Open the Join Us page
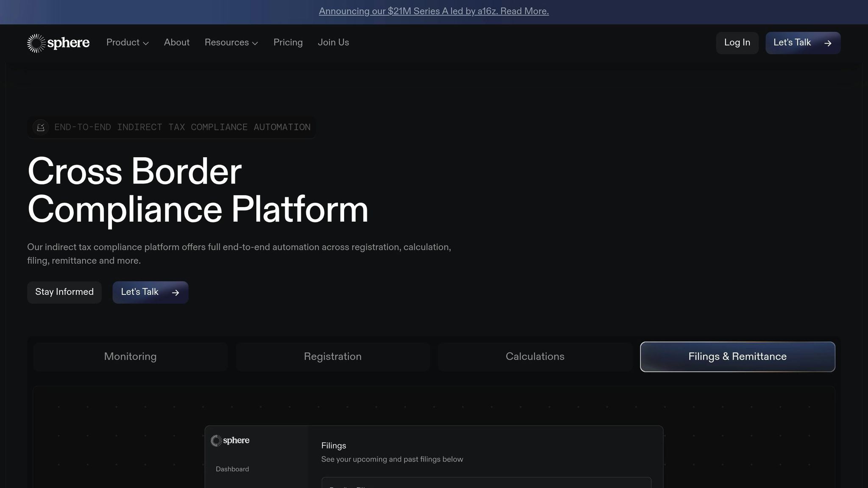Viewport: 868px width, 488px height. click(333, 42)
